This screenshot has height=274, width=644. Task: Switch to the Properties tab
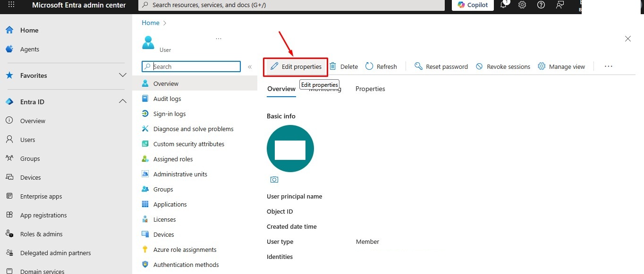[x=370, y=89]
